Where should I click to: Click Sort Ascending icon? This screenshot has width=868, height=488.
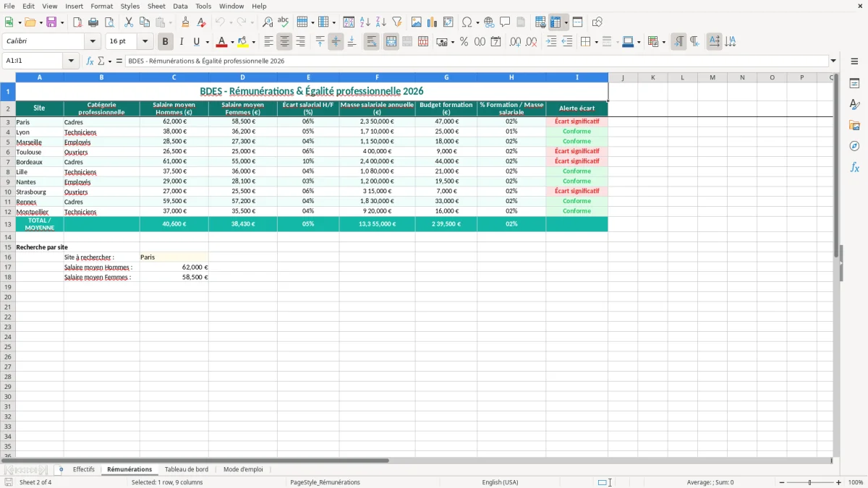coord(365,22)
